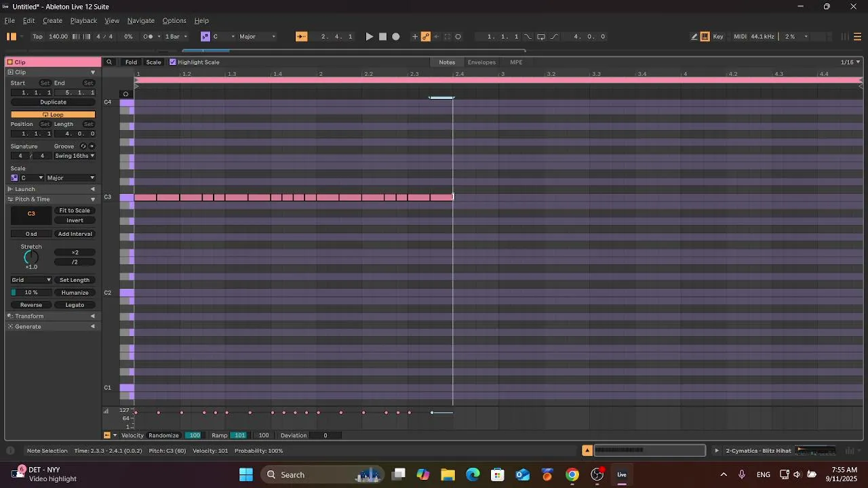
Task: Preview the 2-Cymatics - Blitz Hihat play icon
Action: coord(717,451)
